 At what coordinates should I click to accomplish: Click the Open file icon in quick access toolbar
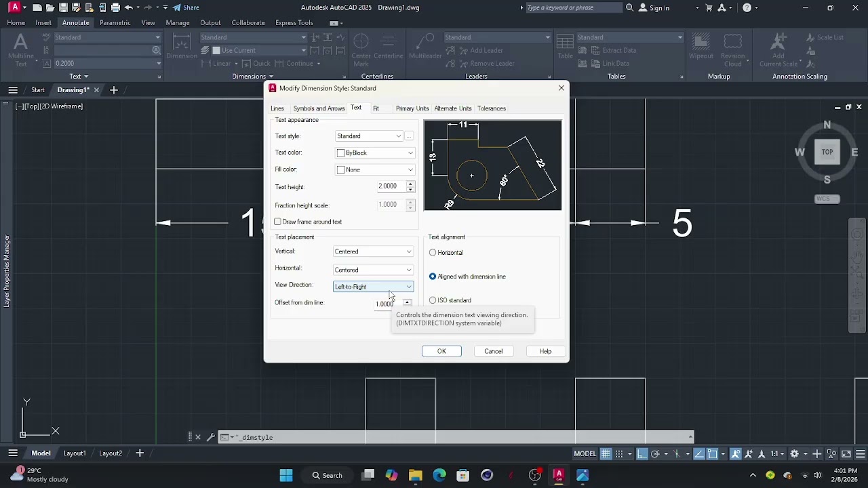point(50,7)
